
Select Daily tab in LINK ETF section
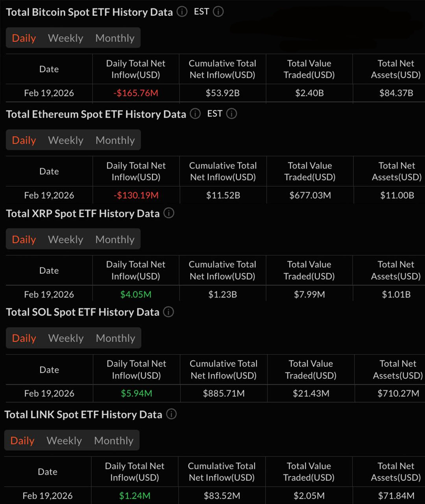tap(22, 441)
